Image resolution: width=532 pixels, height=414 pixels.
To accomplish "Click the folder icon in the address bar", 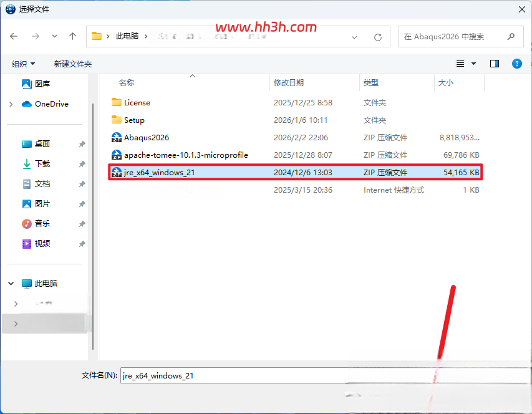I will pyautogui.click(x=97, y=36).
